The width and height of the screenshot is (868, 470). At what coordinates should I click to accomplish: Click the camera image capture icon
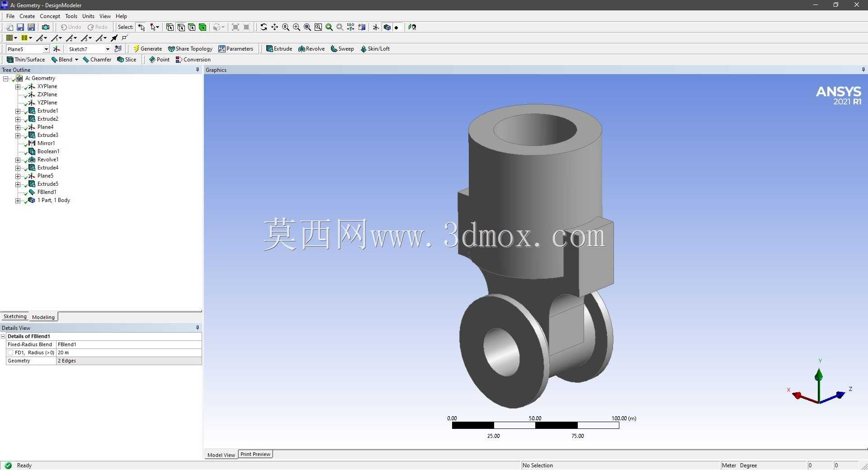click(x=45, y=27)
